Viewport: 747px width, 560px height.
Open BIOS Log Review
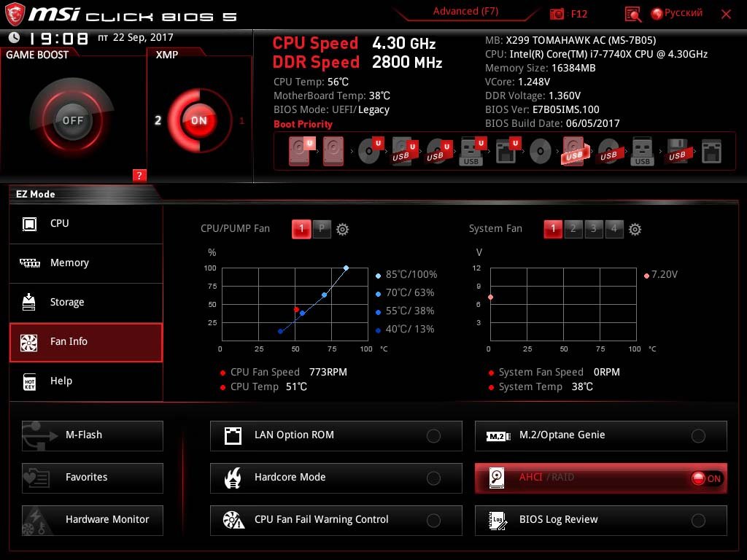coord(601,521)
